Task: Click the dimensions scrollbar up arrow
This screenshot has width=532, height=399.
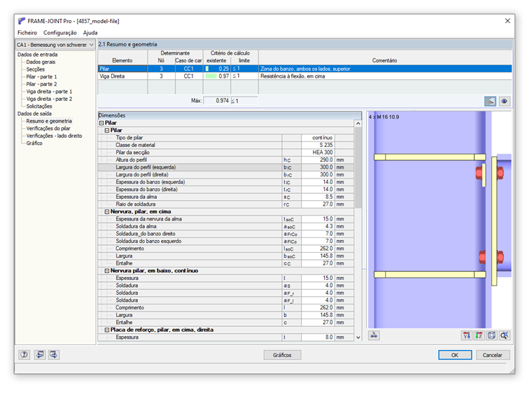Action: (358, 124)
